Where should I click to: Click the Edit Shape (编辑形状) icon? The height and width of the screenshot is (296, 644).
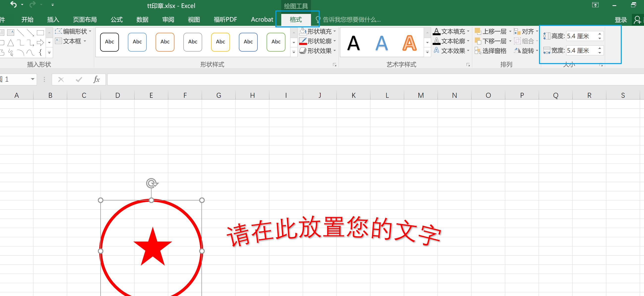[58, 31]
